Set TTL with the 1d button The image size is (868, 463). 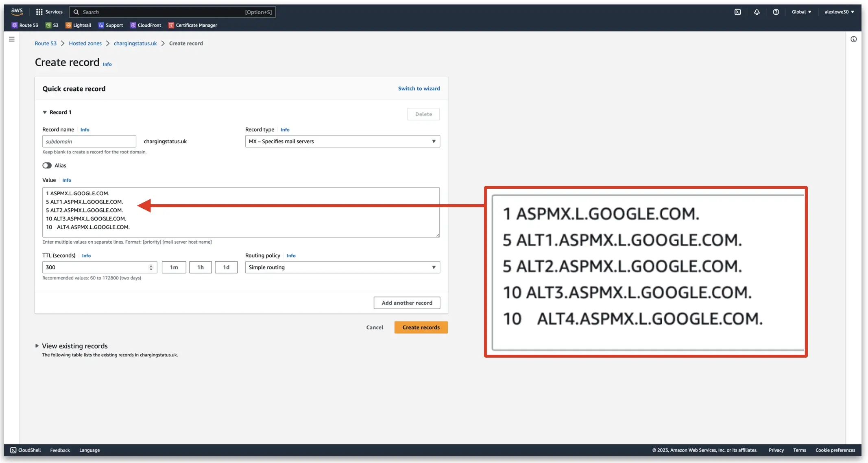(226, 267)
